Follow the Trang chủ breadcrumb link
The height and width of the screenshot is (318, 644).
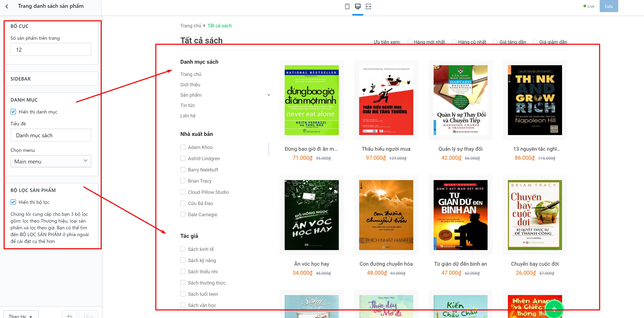[191, 25]
